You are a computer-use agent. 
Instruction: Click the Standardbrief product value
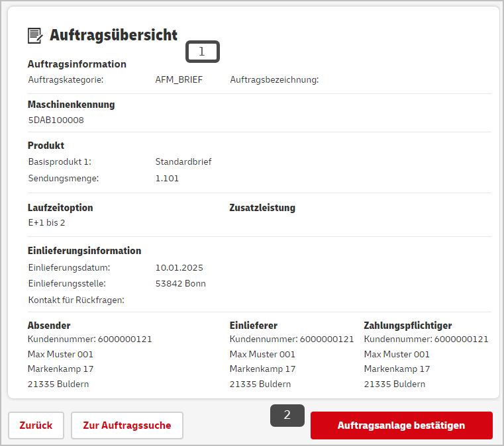tap(183, 161)
